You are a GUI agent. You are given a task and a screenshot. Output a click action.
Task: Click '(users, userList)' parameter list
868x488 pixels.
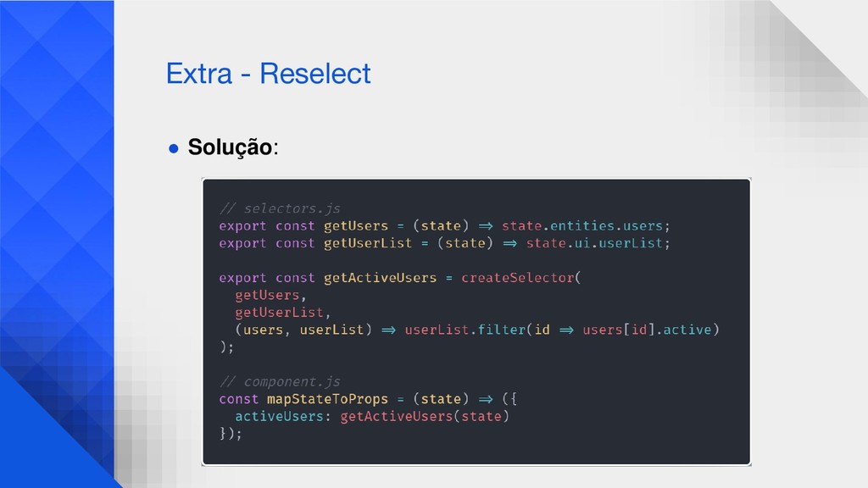(303, 330)
